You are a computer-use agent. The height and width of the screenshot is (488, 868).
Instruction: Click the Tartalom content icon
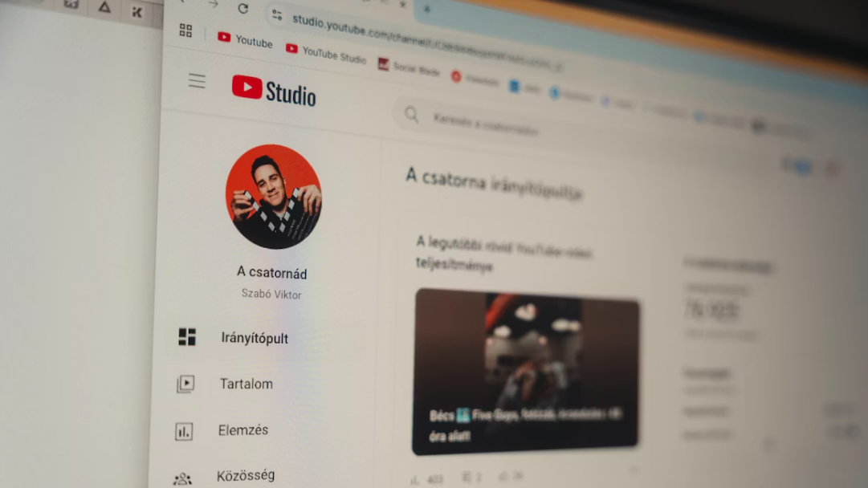click(185, 384)
